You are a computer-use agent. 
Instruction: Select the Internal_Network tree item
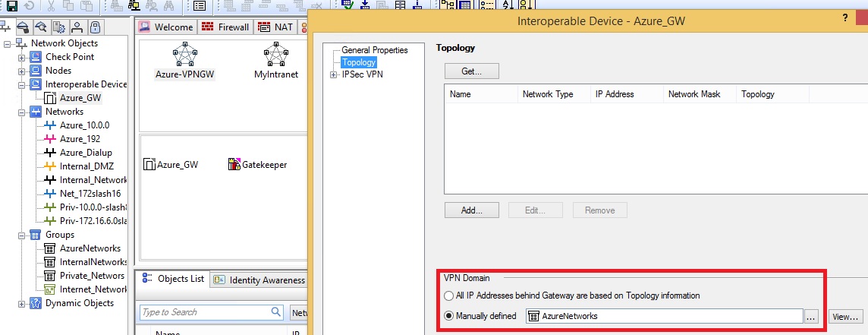tap(93, 180)
